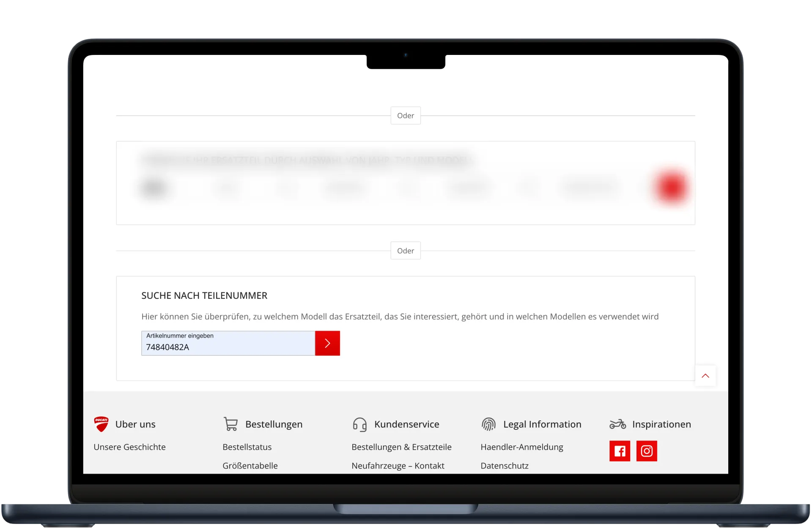Screen dimensions: 812x529
Task: Open the Instagram page icon
Action: 647,451
